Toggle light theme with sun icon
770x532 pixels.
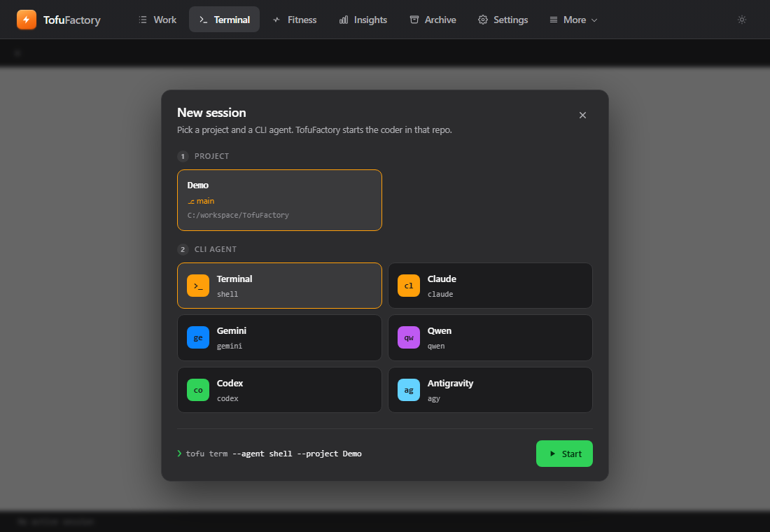[742, 20]
